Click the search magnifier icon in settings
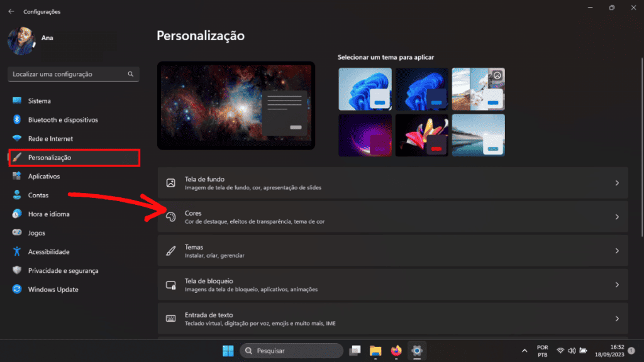Viewport: 644px width, 362px height. [x=131, y=74]
